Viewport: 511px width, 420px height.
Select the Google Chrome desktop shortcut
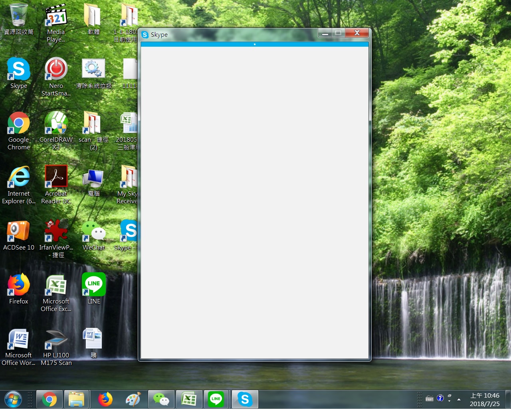pyautogui.click(x=18, y=131)
